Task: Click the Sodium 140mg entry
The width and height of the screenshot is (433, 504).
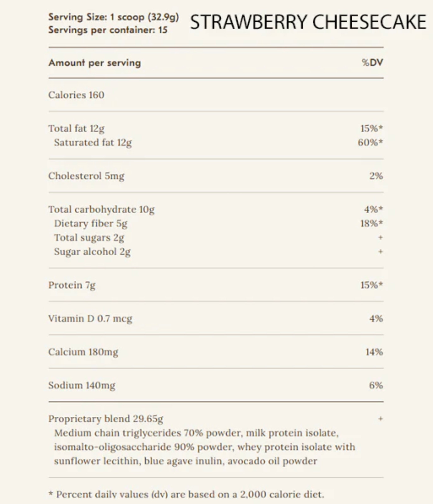Action: click(x=82, y=385)
